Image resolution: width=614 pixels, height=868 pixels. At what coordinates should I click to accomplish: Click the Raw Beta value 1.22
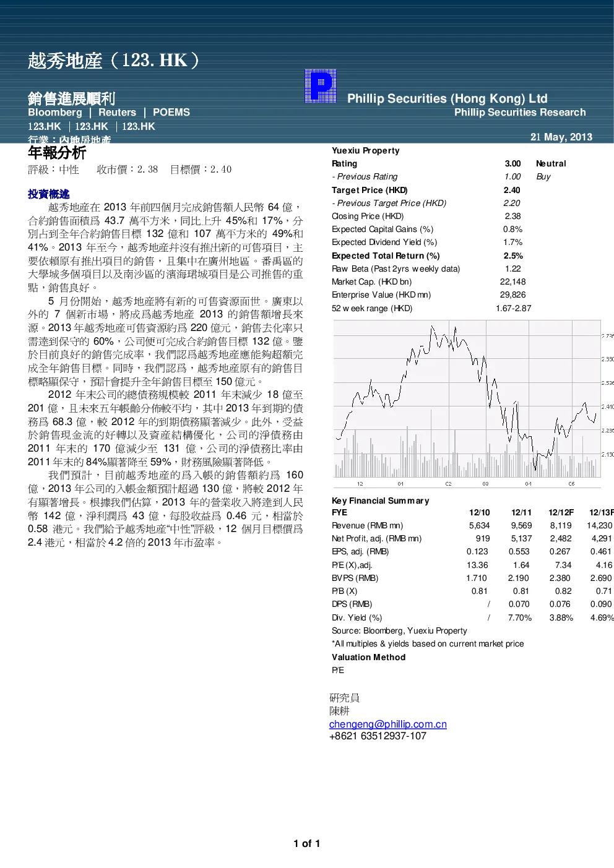512,269
